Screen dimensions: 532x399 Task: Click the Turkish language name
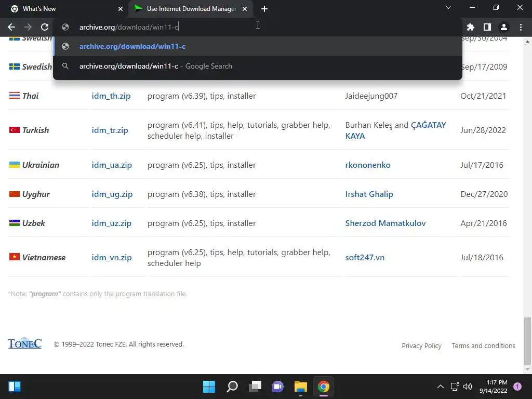36,130
